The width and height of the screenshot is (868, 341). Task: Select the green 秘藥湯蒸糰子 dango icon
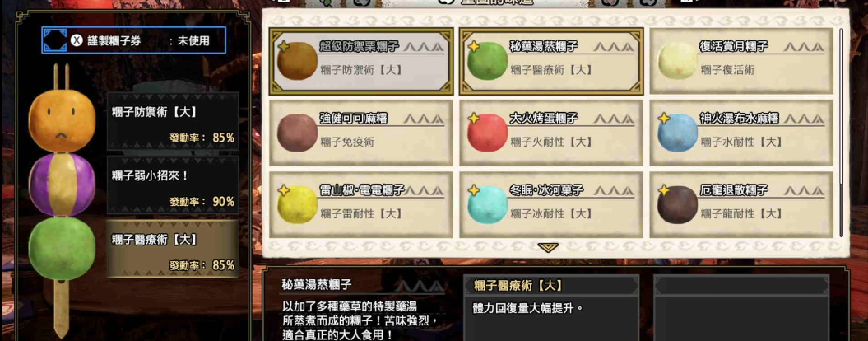pyautogui.click(x=487, y=61)
